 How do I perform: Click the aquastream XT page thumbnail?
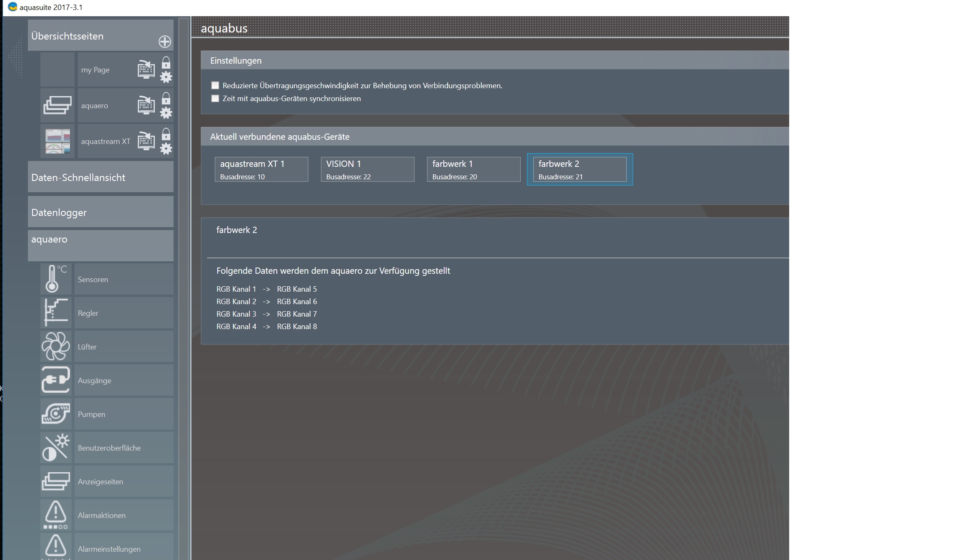pyautogui.click(x=57, y=141)
